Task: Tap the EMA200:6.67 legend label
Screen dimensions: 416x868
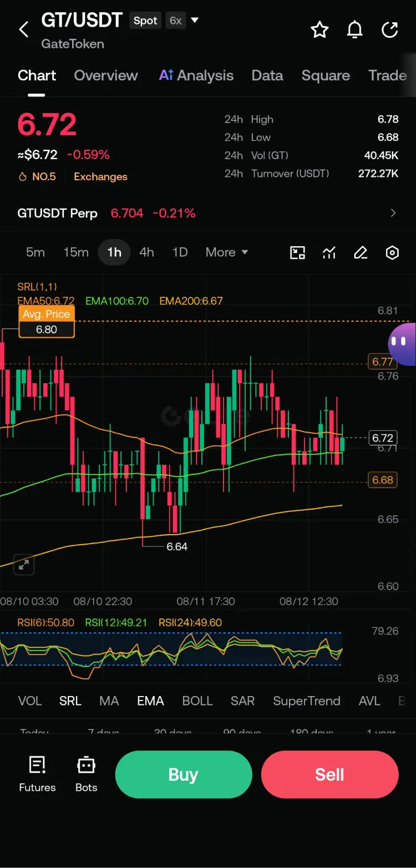Action: tap(191, 301)
